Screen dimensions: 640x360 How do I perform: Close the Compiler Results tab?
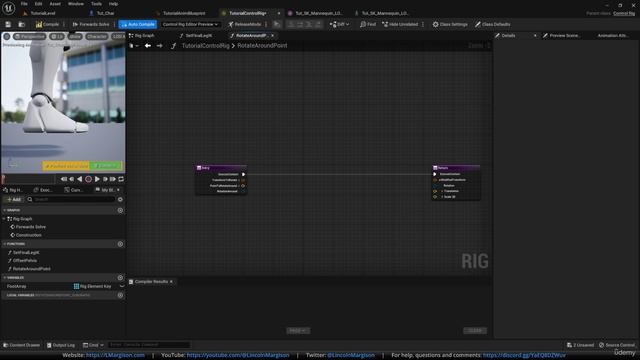click(x=171, y=282)
